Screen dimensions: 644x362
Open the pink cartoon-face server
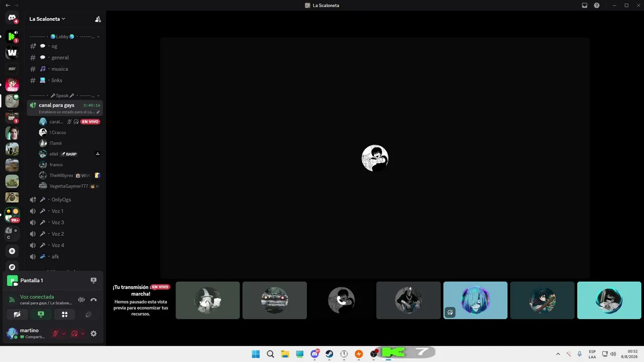pos(12,84)
